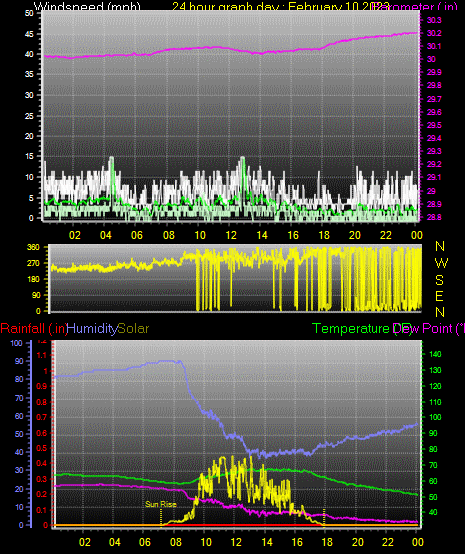This screenshot has width=465, height=554.
Task: Click the "0.9" rainfall axis value
Action: point(42,386)
